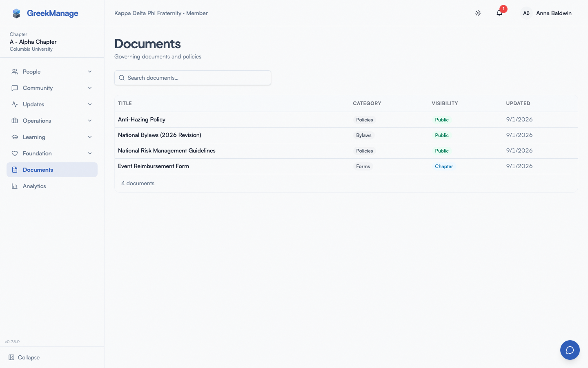Expand the Foundation menu chevron
Viewport: 588px width, 368px height.
coord(90,153)
